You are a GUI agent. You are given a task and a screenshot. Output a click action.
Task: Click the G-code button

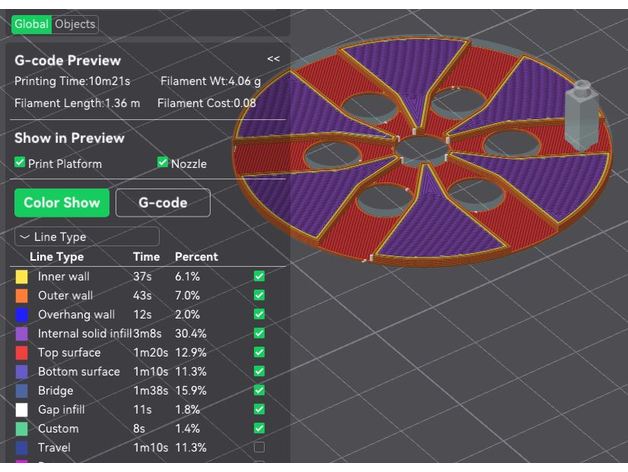162,202
